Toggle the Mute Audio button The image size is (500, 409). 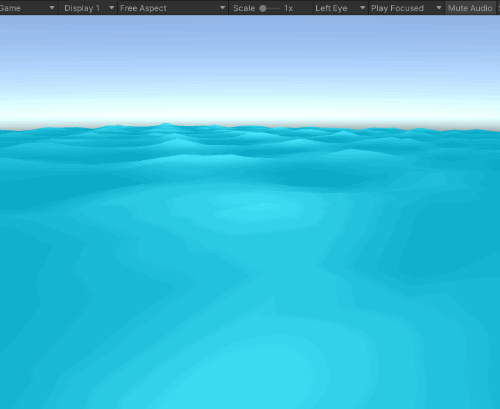(x=470, y=8)
